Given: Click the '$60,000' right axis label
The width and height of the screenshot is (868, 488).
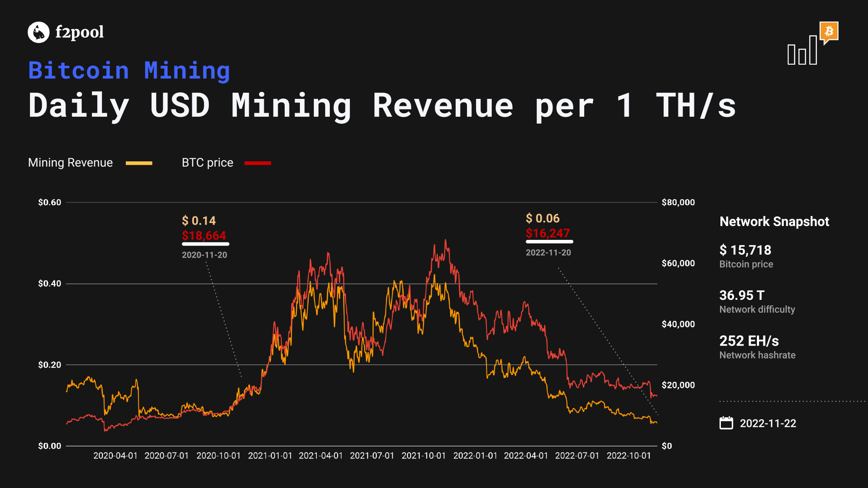Looking at the screenshot, I should [x=678, y=263].
